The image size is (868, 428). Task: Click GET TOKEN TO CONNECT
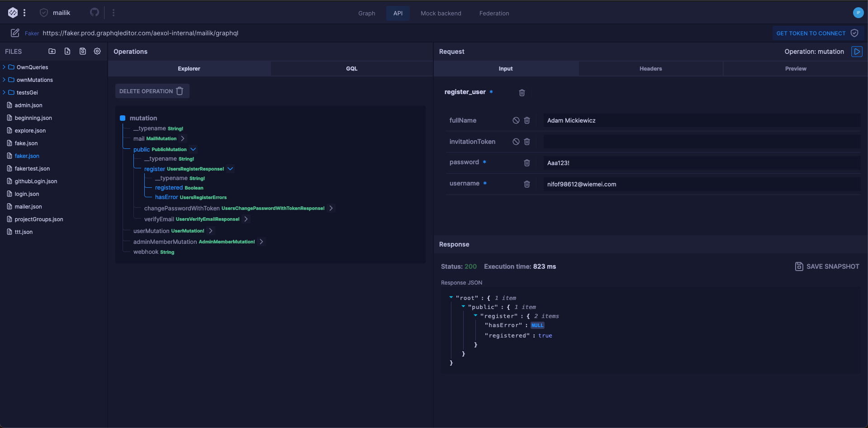(x=817, y=33)
